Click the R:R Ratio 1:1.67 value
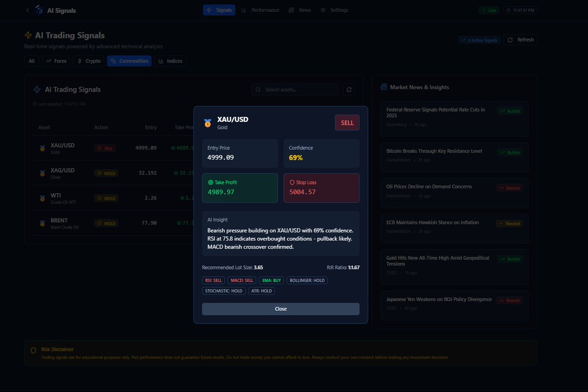The image size is (588, 392). (354, 268)
